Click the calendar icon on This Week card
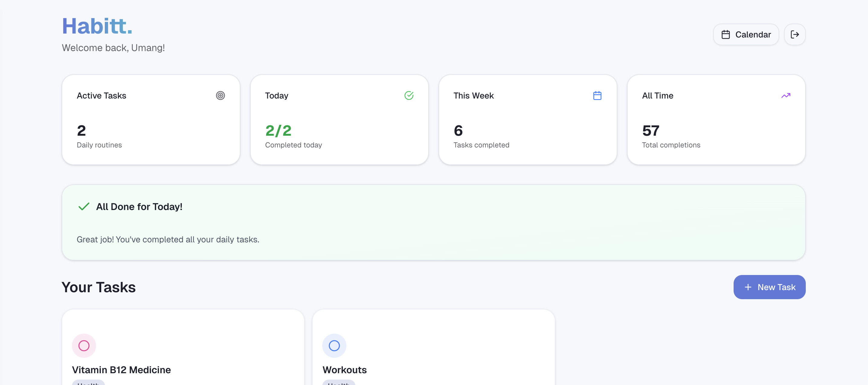The width and height of the screenshot is (868, 385). pyautogui.click(x=597, y=95)
